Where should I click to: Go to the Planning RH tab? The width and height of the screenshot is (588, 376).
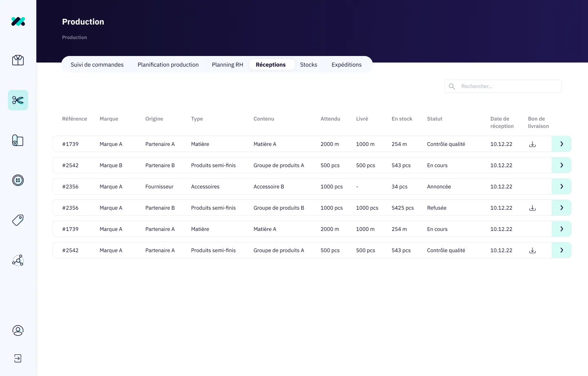pyautogui.click(x=227, y=65)
